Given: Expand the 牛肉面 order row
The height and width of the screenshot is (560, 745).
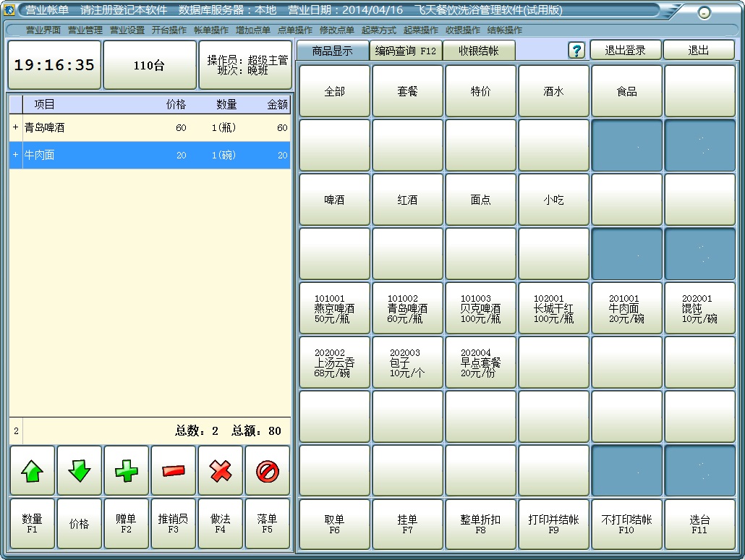Looking at the screenshot, I should 15,155.
